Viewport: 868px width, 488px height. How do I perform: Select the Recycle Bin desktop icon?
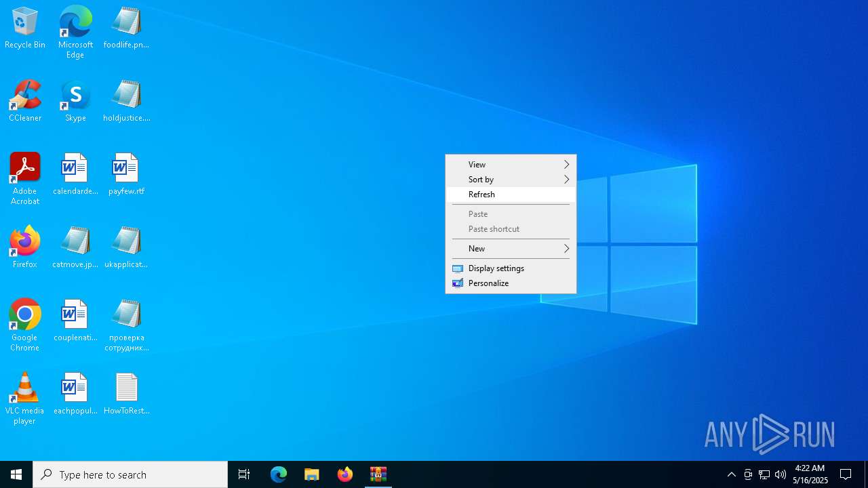[x=25, y=28]
